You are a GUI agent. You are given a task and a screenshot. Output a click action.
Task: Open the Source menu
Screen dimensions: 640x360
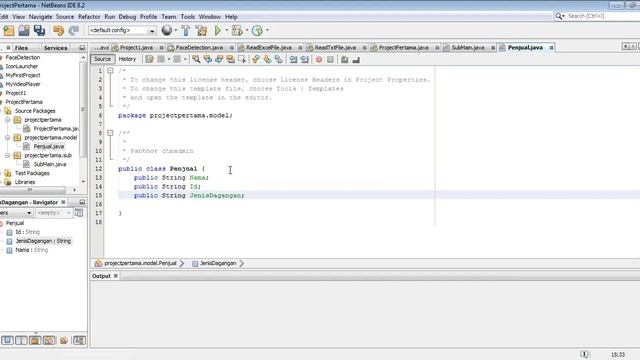click(65, 17)
